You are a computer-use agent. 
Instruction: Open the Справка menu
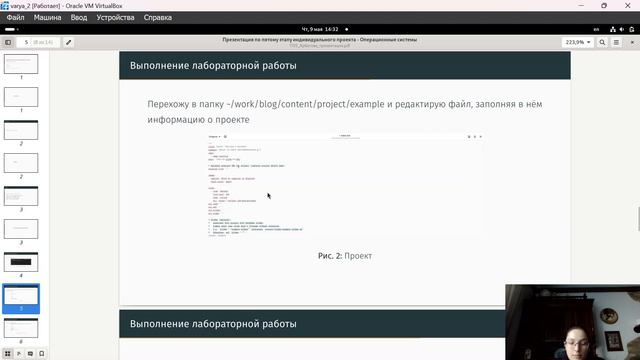(x=158, y=18)
